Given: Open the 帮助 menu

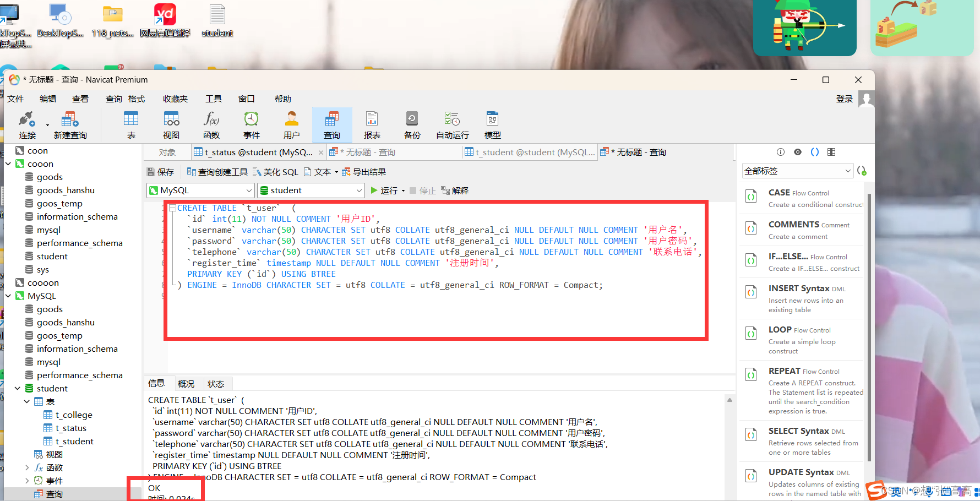Looking at the screenshot, I should coord(283,99).
